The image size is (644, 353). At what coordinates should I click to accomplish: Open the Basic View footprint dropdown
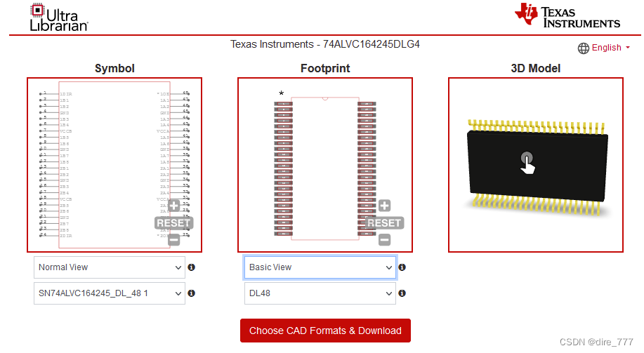[x=320, y=267]
